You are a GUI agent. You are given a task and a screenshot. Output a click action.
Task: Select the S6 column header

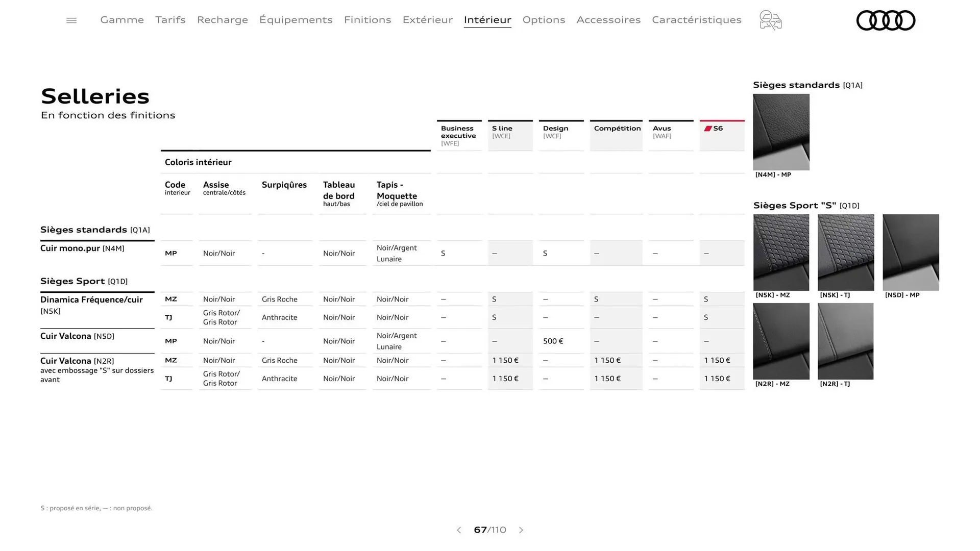[722, 135]
